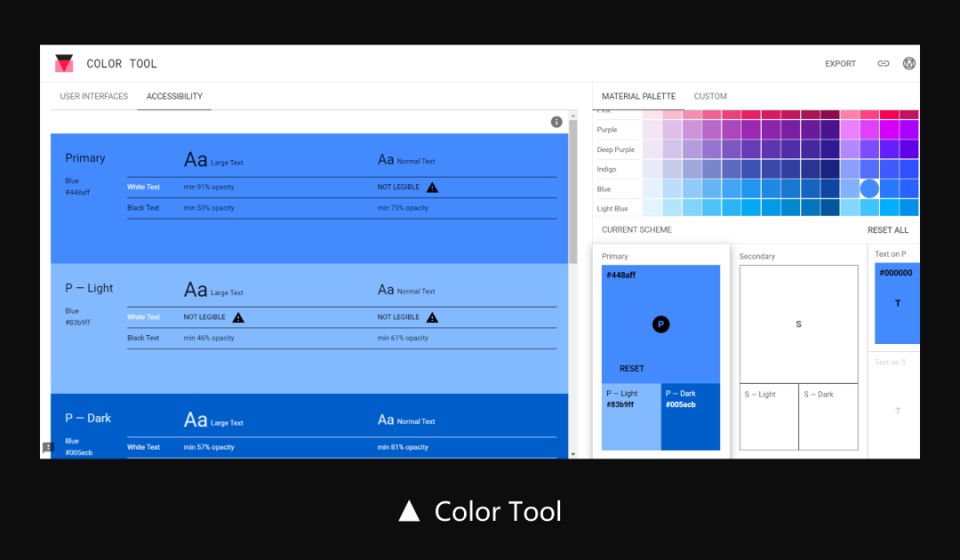Select the empty Secondary color box
The width and height of the screenshot is (960, 560).
coord(798,324)
